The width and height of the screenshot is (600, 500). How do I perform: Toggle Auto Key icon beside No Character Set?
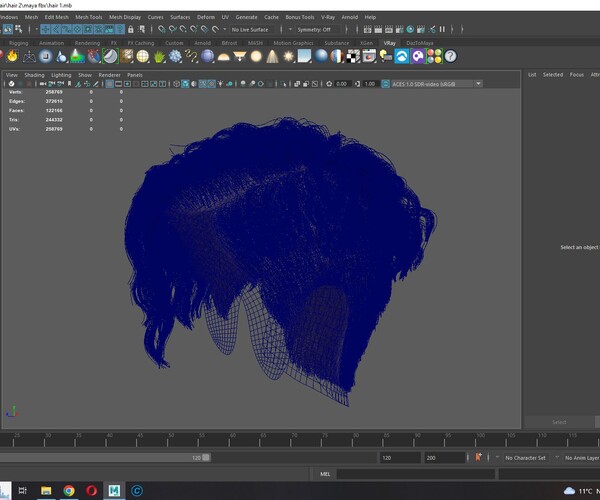[478, 457]
